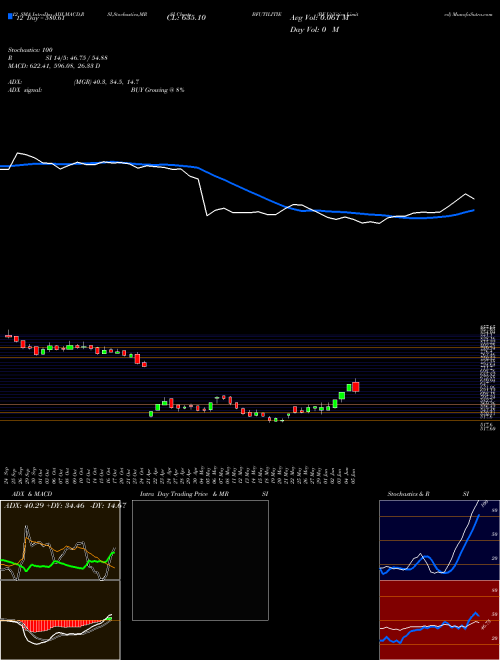Click the ADX indicator chart with green line
The image size is (500, 660).
[x=60, y=540]
